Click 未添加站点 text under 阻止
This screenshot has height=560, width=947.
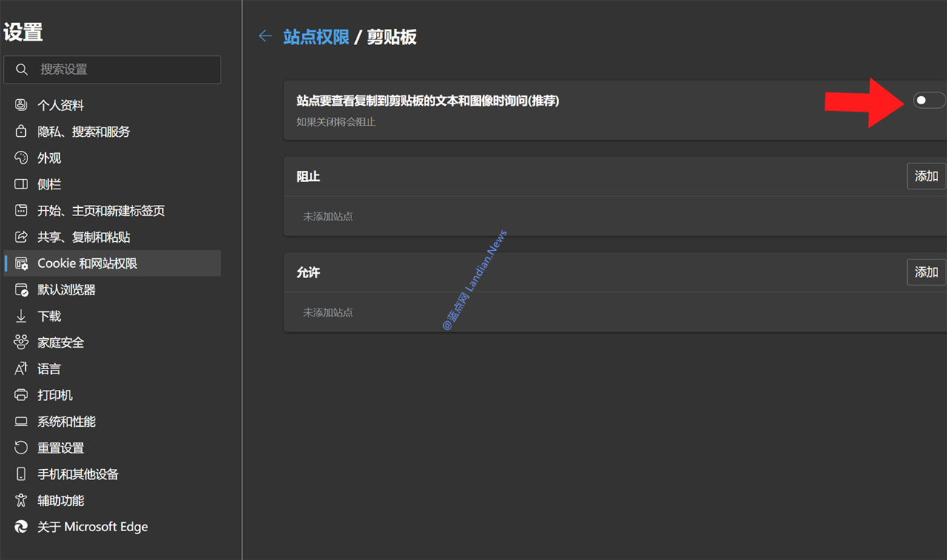328,217
